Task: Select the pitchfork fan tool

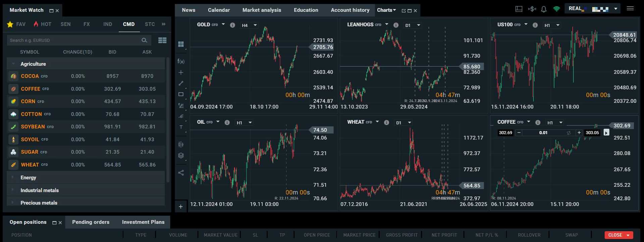Action: pos(181,116)
